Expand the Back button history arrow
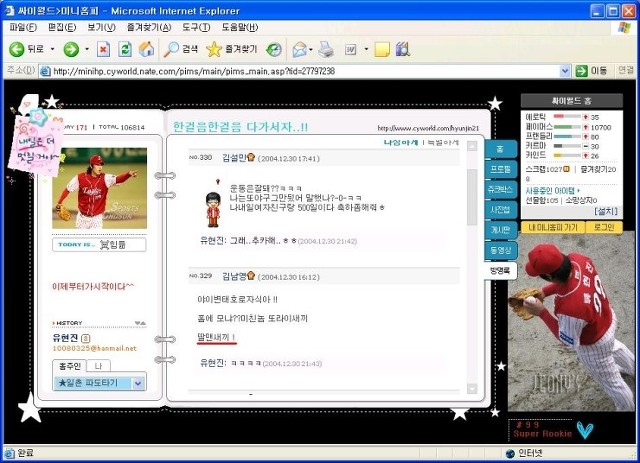This screenshot has height=463, width=640. [x=52, y=48]
